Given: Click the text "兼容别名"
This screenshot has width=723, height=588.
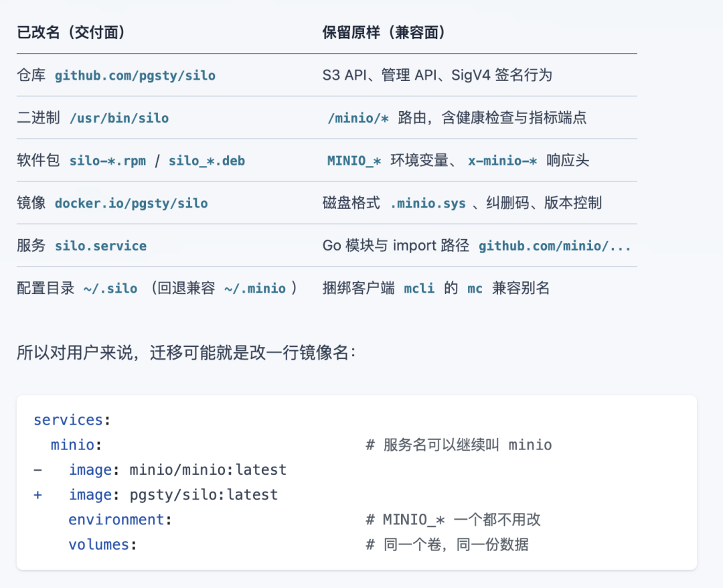Looking at the screenshot, I should pyautogui.click(x=521, y=288).
